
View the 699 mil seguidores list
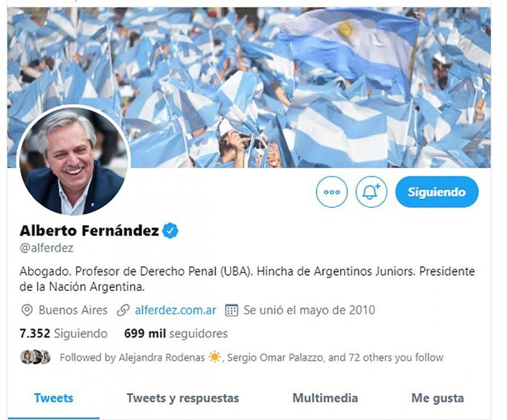click(x=176, y=333)
